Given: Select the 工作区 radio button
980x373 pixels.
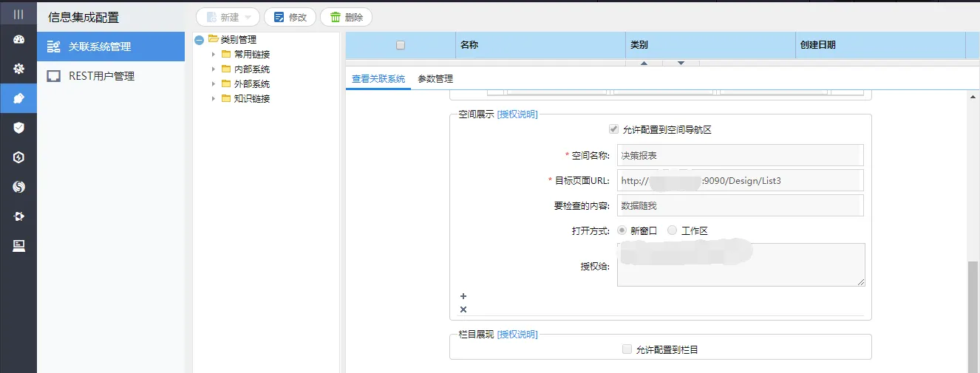Looking at the screenshot, I should (x=672, y=230).
